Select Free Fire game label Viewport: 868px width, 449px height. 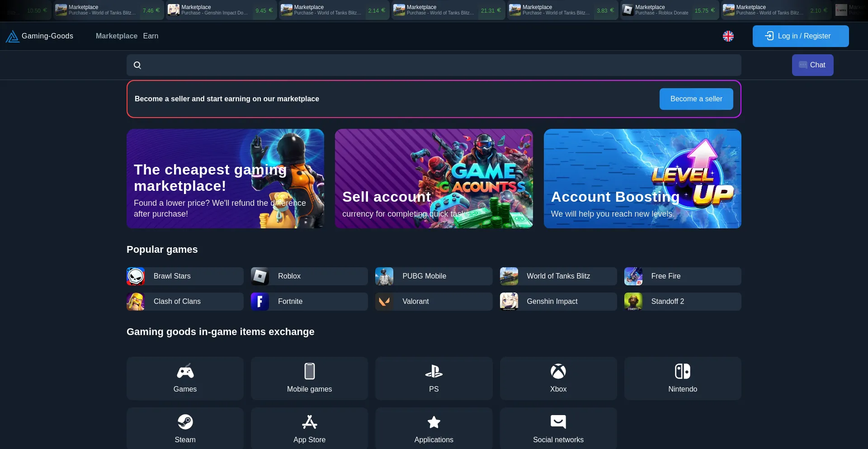(x=666, y=276)
